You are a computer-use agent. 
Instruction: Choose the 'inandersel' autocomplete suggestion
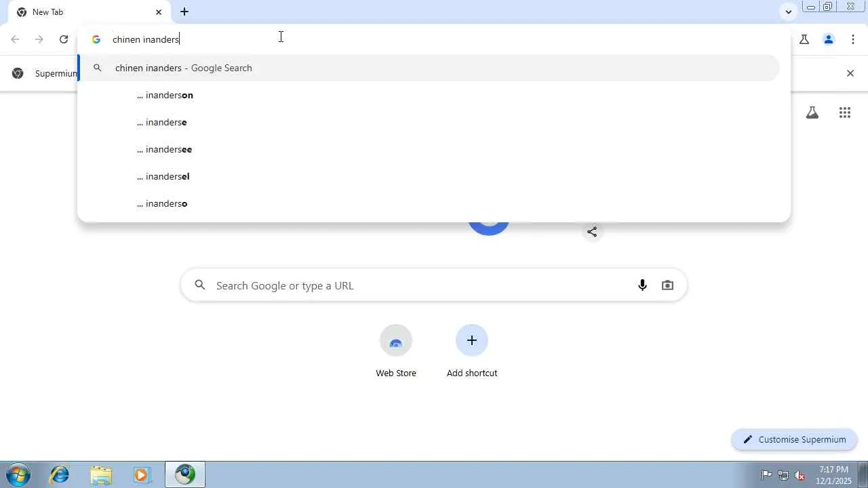pos(429,176)
